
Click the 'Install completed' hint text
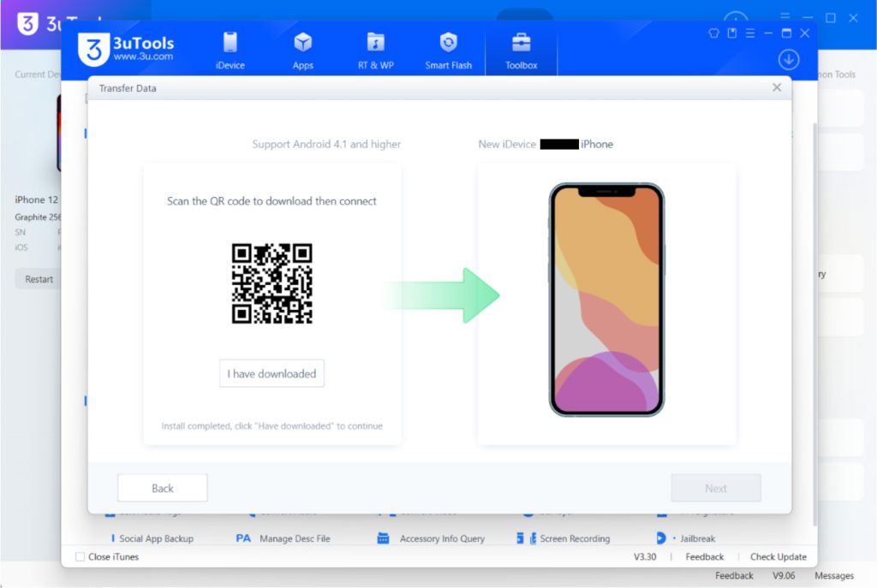pyautogui.click(x=271, y=426)
